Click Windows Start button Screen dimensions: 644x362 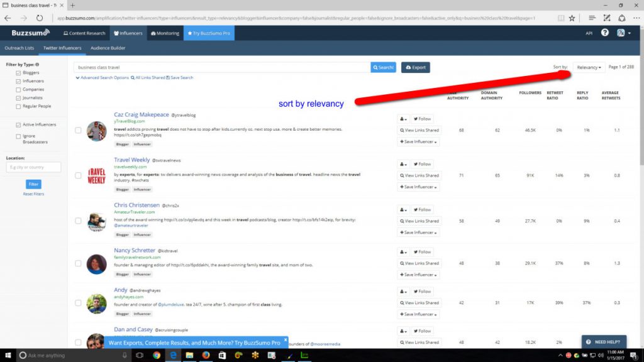[x=8, y=355]
